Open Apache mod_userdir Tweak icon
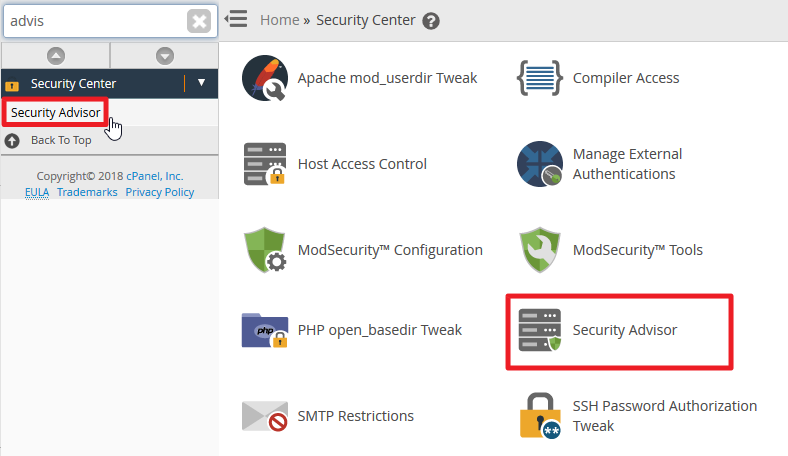Image resolution: width=788 pixels, height=456 pixels. coord(265,79)
